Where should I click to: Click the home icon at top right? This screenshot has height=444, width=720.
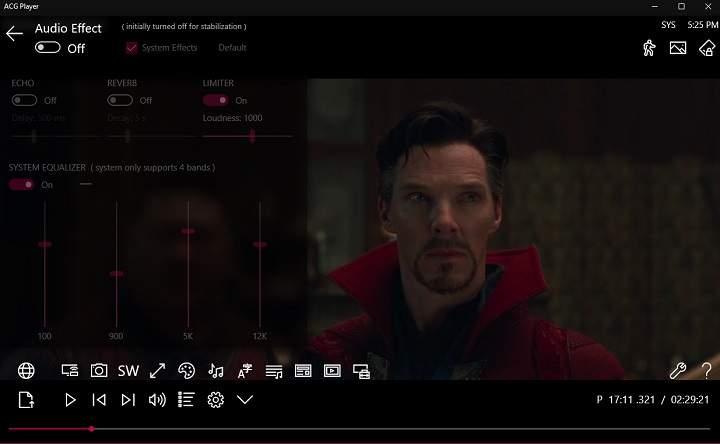coord(707,48)
